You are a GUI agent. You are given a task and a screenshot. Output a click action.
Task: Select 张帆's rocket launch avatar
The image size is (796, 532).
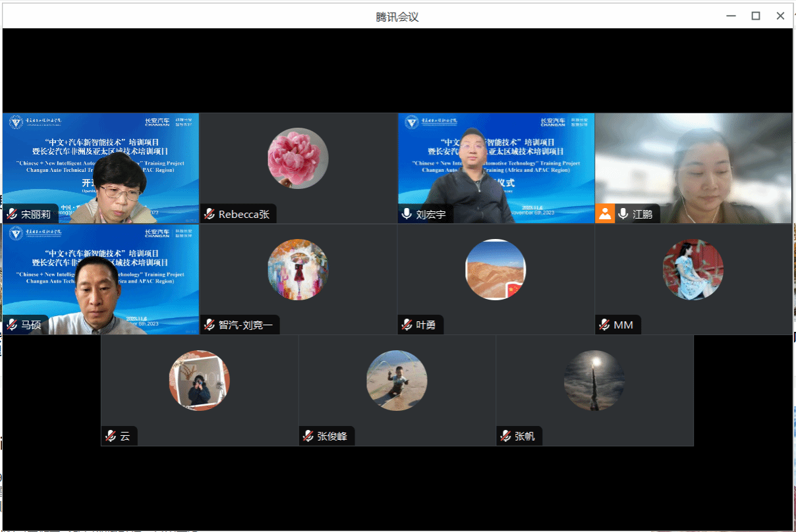[x=594, y=381]
